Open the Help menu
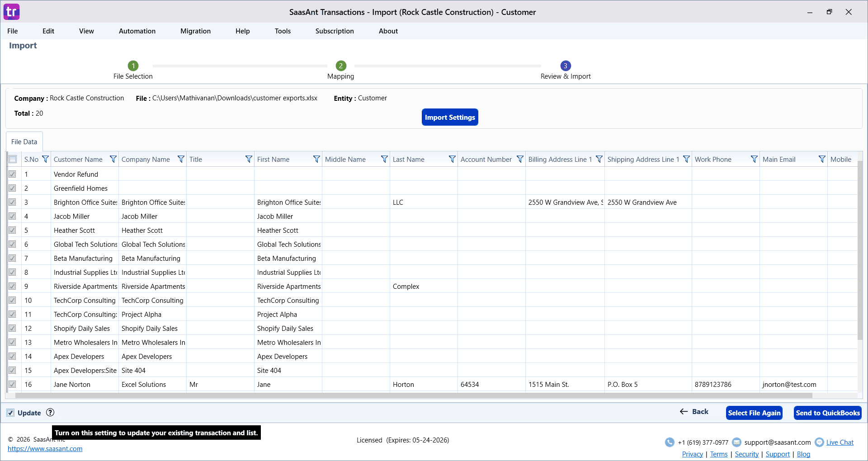This screenshot has width=868, height=461. (242, 31)
